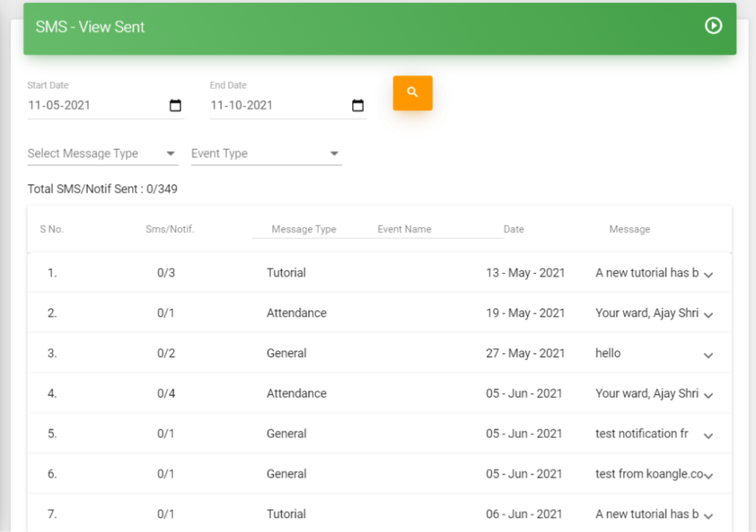Expand the 'hello' message row chevron
The width and height of the screenshot is (756, 532).
point(708,355)
